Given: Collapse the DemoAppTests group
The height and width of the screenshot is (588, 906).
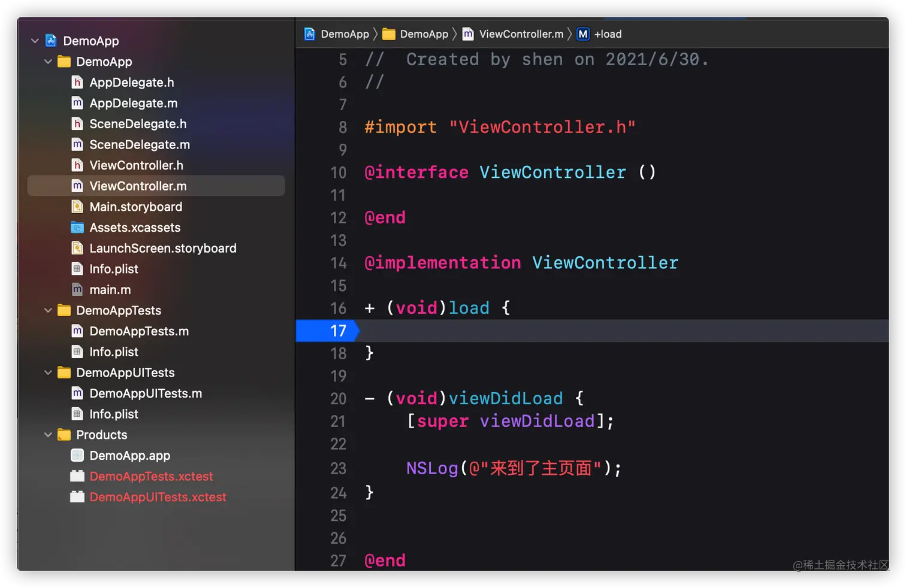Looking at the screenshot, I should coord(48,310).
